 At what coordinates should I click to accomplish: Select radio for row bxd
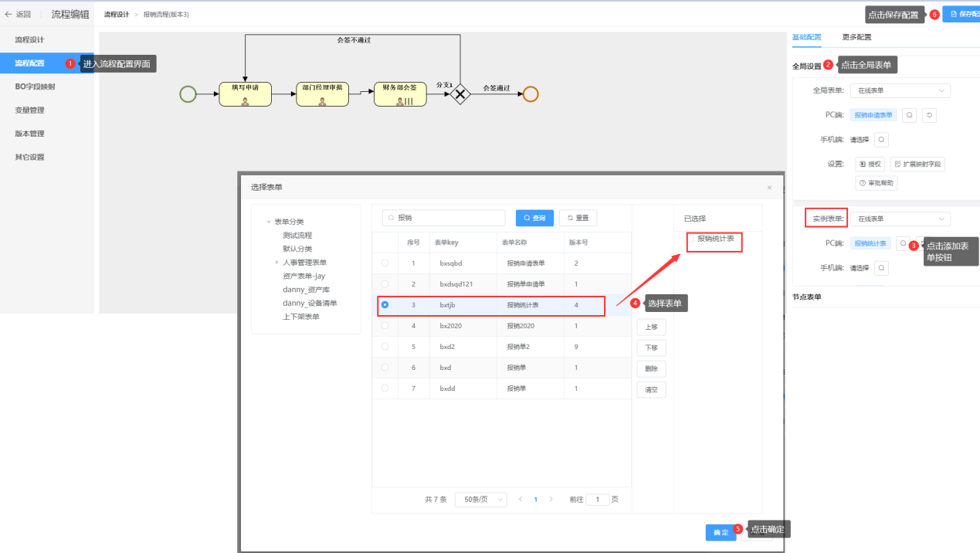[385, 368]
